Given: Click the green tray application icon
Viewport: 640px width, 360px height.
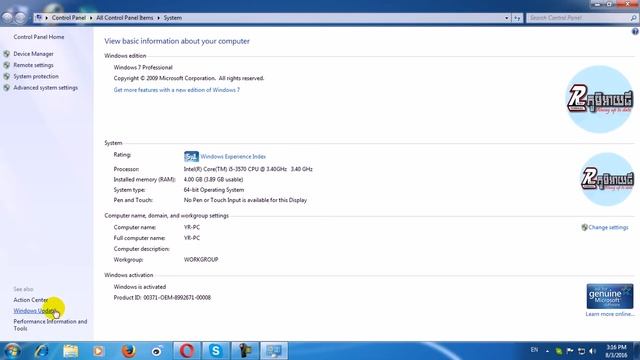Looking at the screenshot, I should tap(559, 351).
